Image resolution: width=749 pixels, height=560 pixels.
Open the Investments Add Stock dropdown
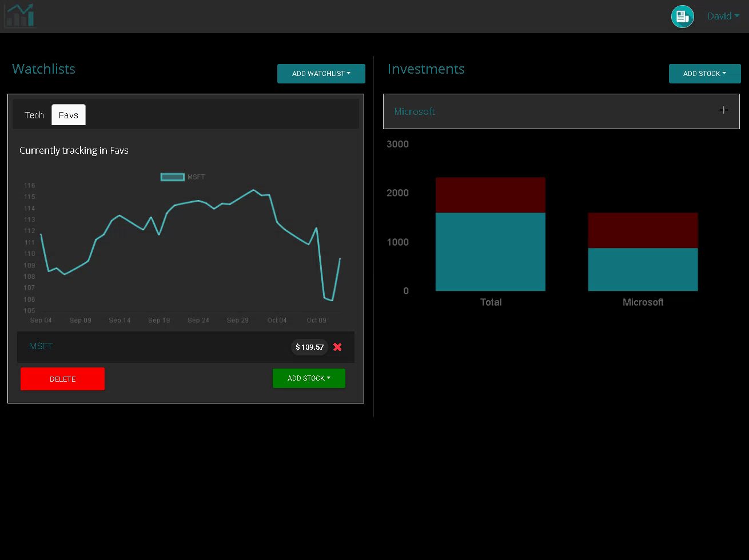tap(704, 74)
